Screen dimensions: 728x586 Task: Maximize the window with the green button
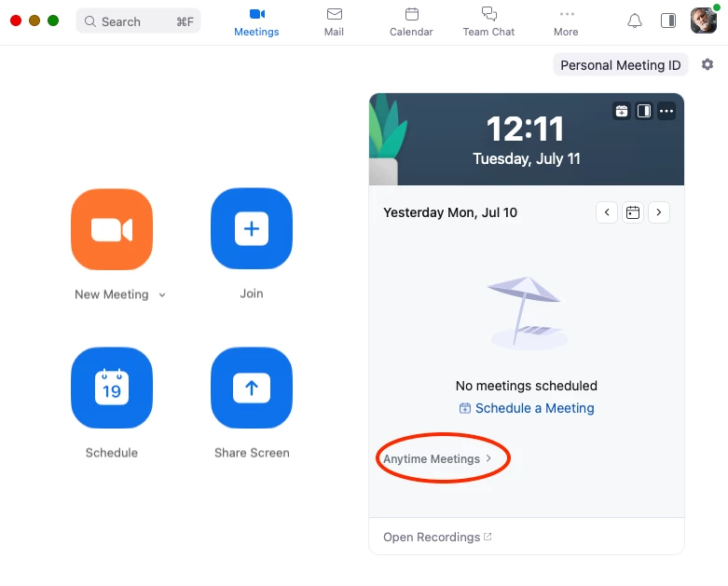(53, 20)
